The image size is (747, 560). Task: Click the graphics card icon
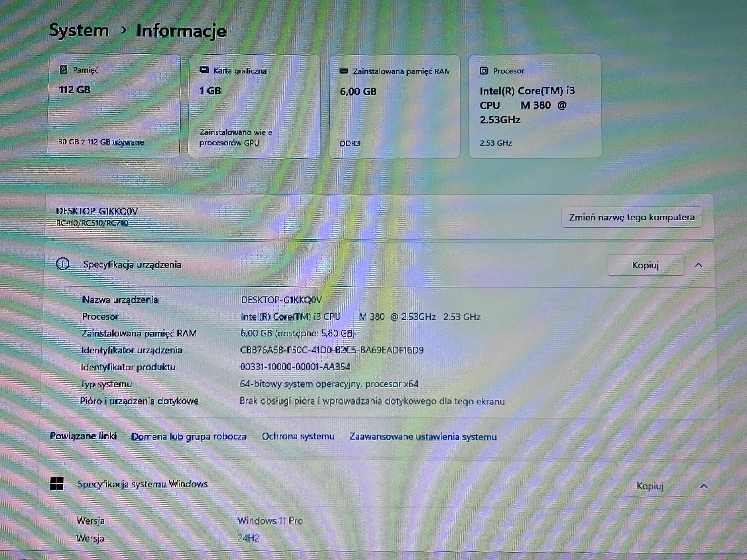[x=204, y=70]
